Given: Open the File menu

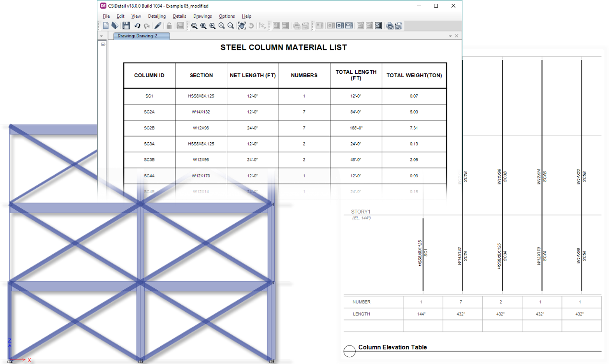Looking at the screenshot, I should point(106,16).
